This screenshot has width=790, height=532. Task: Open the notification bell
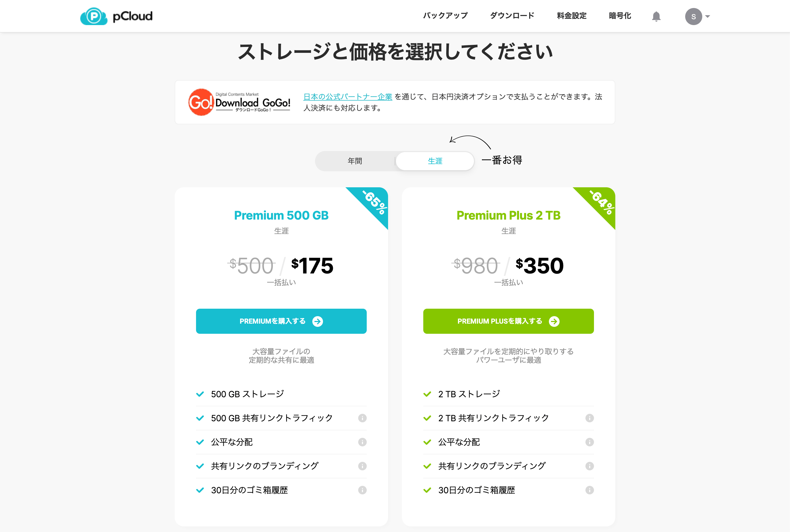pos(656,16)
